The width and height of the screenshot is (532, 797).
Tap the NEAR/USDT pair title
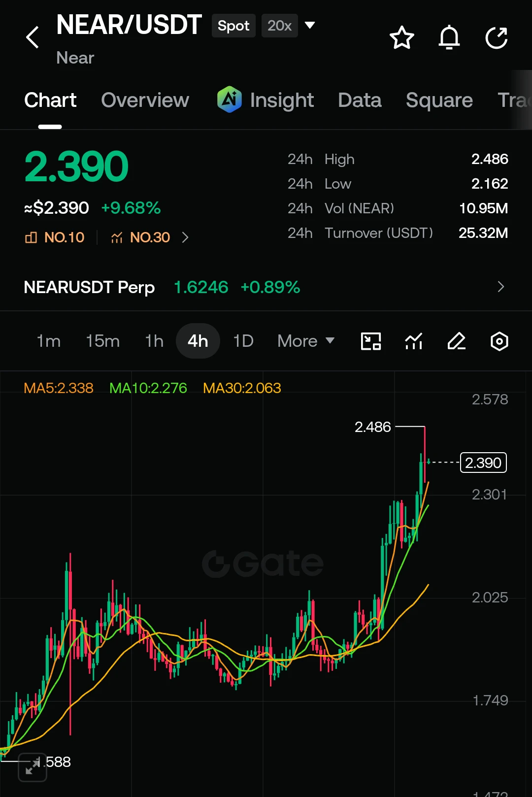click(129, 25)
